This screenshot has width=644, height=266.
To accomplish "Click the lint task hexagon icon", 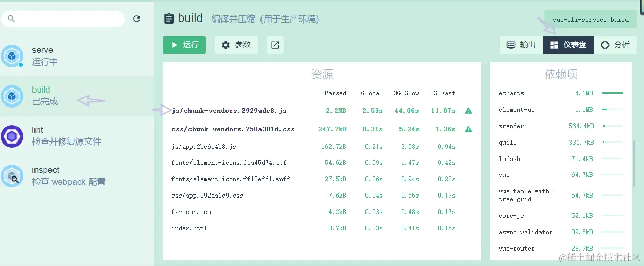I will tap(12, 136).
